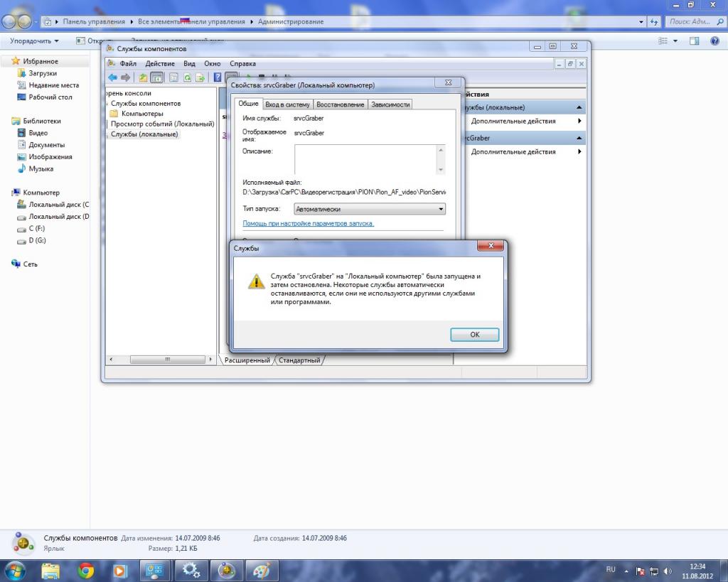Screen dimensions: 728x582
Task: Click the horizontal scrollbar under the console tree
Action: 161,360
